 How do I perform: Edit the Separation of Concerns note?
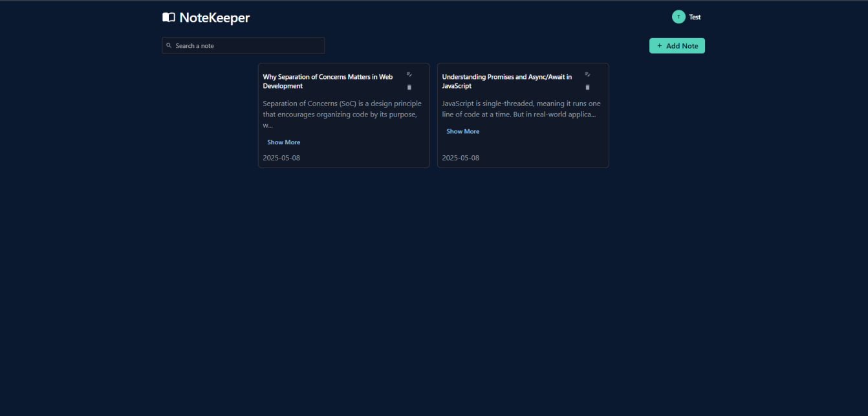click(x=409, y=74)
